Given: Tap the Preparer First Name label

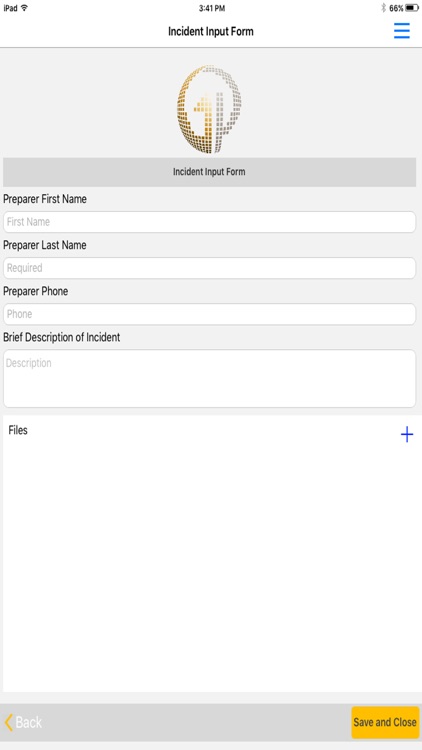Looking at the screenshot, I should pos(45,199).
